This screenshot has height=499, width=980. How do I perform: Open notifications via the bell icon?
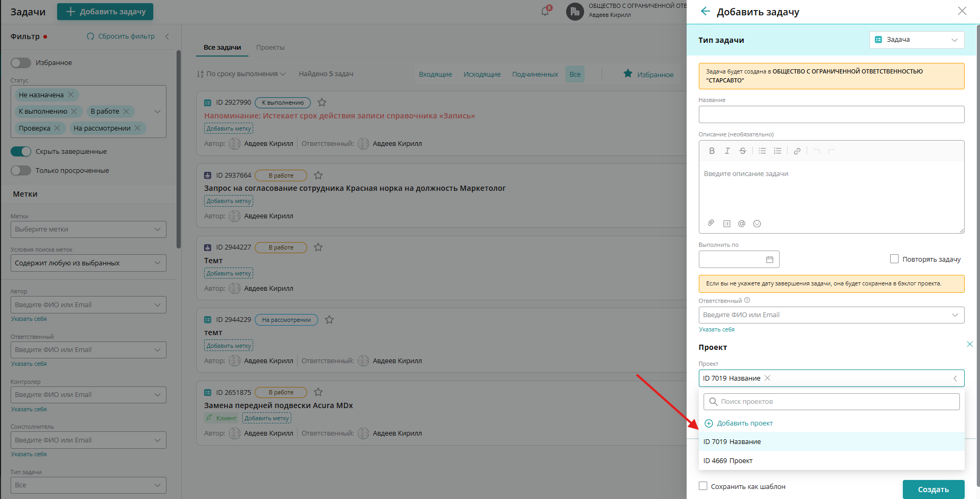[544, 11]
